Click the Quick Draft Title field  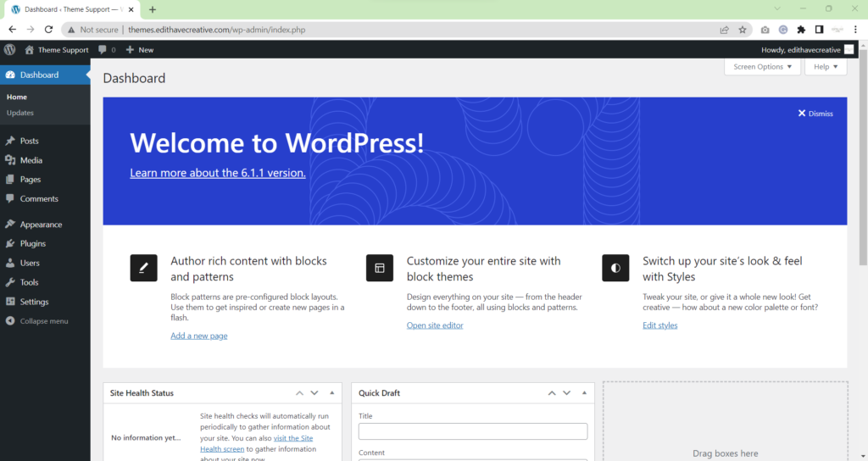472,431
